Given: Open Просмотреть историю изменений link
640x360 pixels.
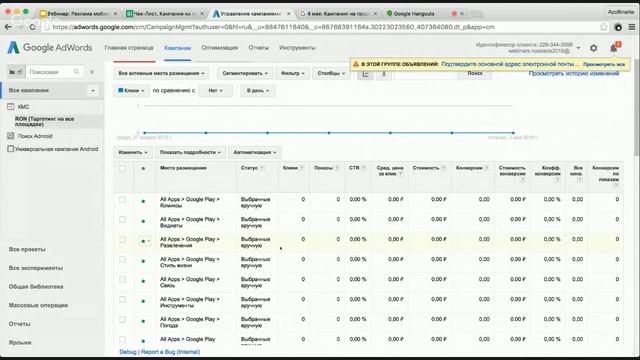Looking at the screenshot, I should coord(574,73).
